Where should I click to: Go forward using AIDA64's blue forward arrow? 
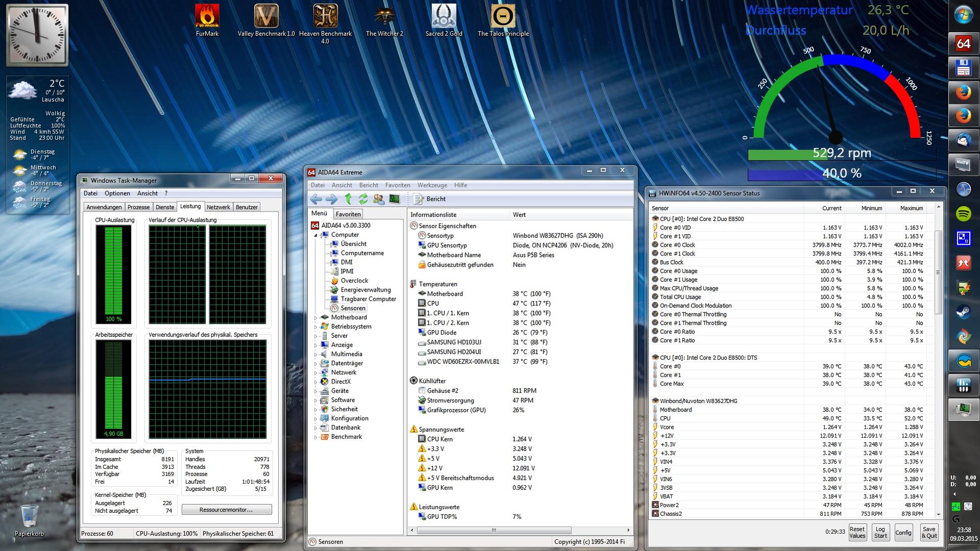tap(331, 199)
